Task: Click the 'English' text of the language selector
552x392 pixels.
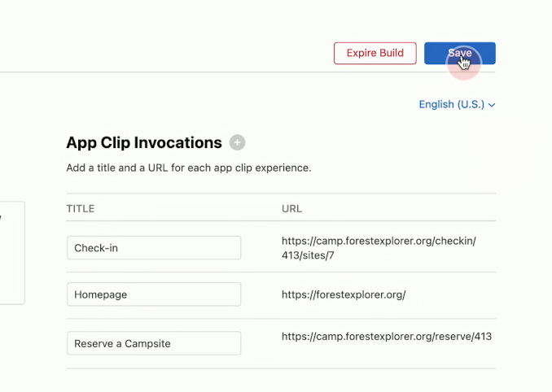Action: click(x=436, y=104)
